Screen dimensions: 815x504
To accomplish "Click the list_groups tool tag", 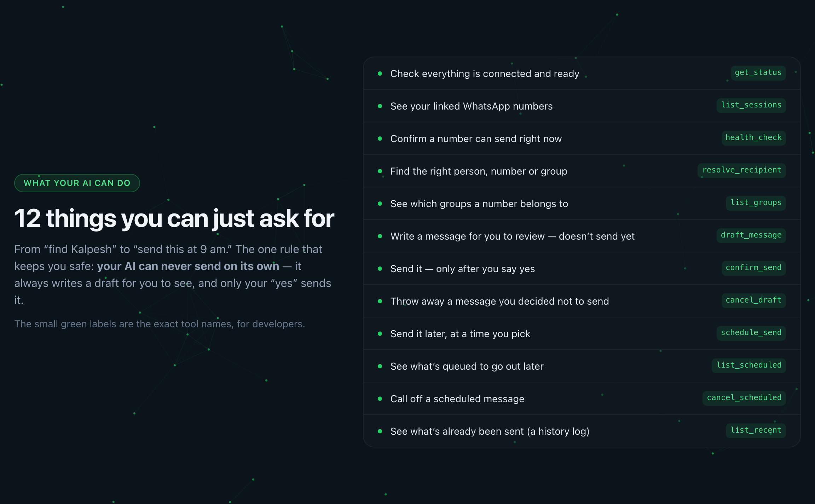I will click(756, 203).
